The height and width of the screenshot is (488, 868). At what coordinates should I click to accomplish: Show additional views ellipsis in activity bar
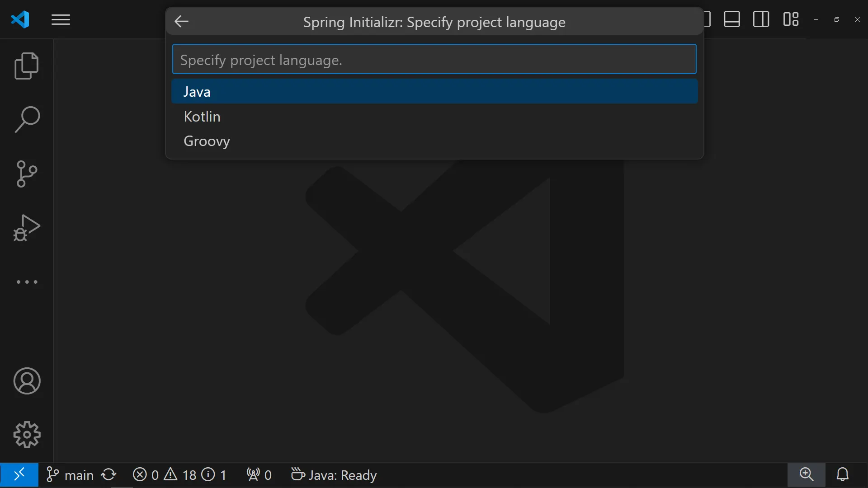pyautogui.click(x=27, y=282)
